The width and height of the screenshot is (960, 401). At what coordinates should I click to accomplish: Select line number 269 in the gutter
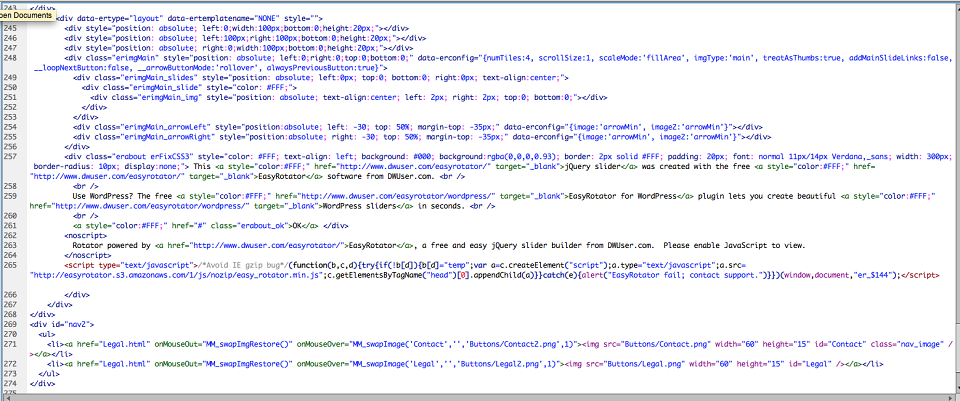[10, 324]
